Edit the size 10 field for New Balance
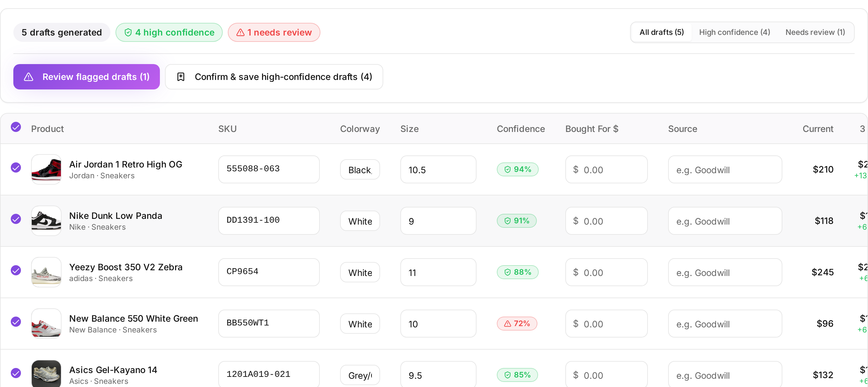Image resolution: width=868 pixels, height=387 pixels. [x=438, y=324]
